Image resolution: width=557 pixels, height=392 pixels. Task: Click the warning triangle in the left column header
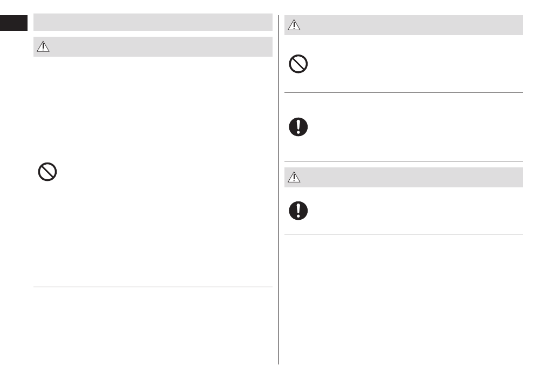[43, 47]
